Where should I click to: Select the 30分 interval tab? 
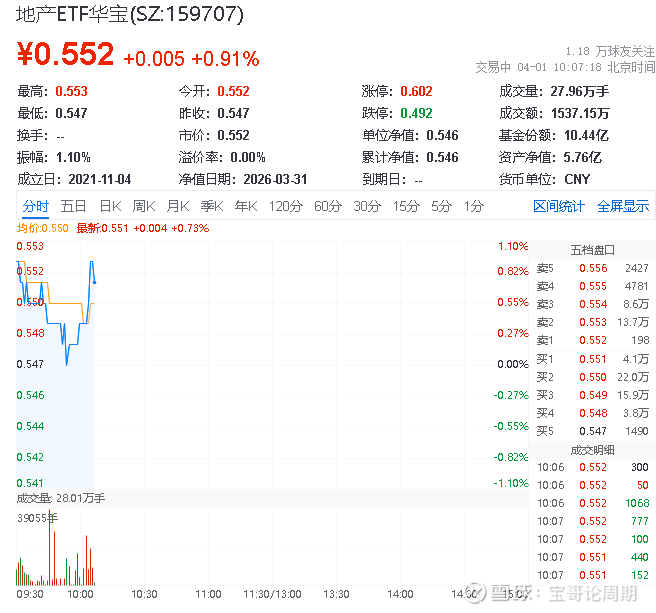(x=367, y=206)
